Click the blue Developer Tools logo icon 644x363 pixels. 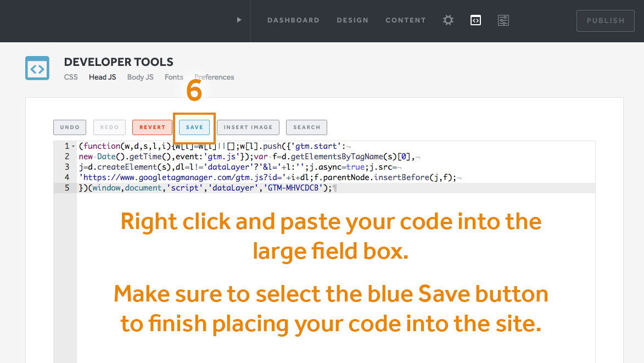(x=37, y=68)
